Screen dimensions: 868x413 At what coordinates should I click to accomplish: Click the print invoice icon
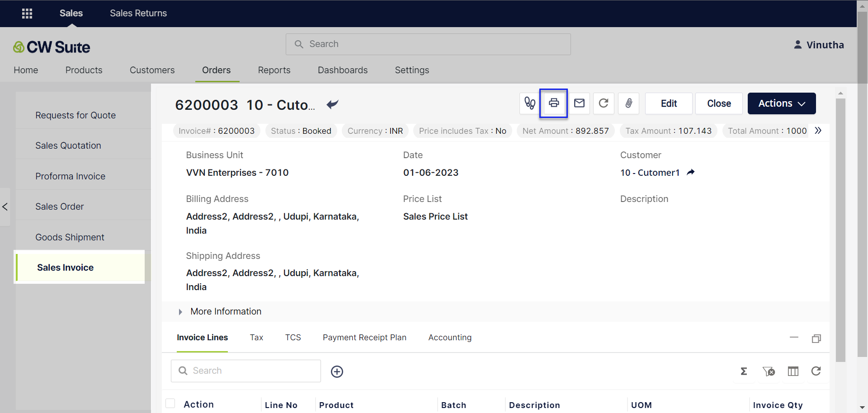coord(553,103)
